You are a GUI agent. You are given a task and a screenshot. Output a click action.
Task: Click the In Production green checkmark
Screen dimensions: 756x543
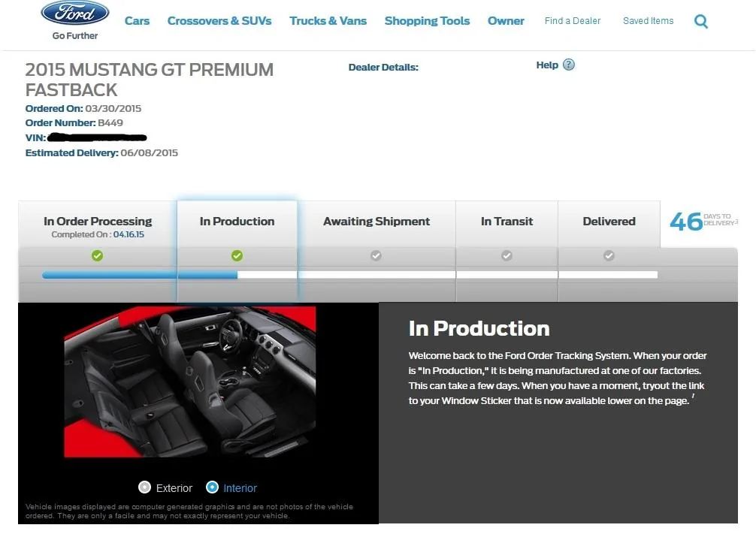pyautogui.click(x=237, y=255)
